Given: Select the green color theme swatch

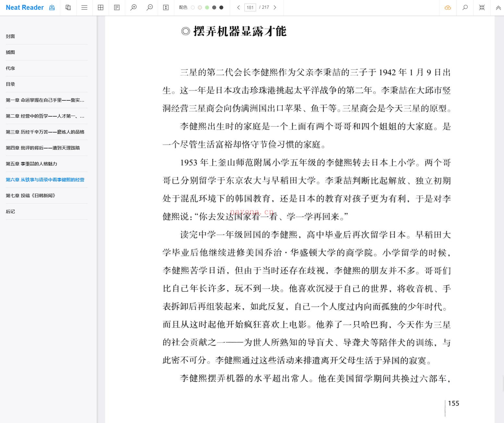Looking at the screenshot, I should coord(207,7).
